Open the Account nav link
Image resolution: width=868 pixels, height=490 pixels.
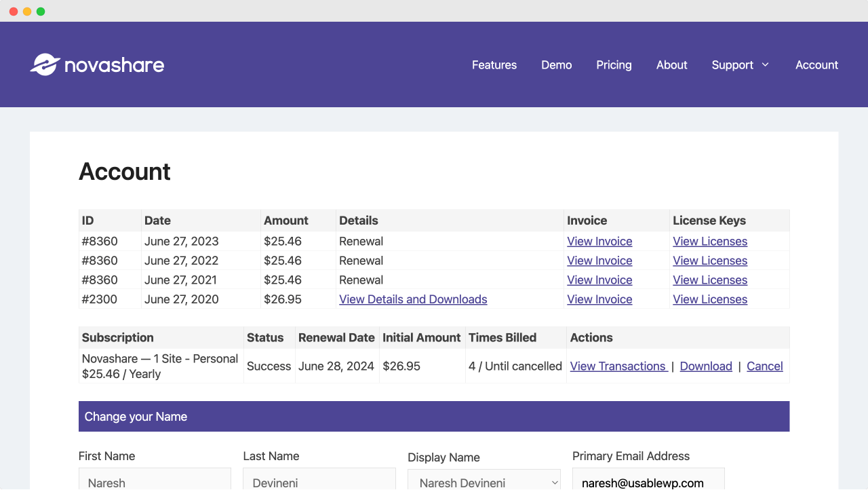[817, 65]
